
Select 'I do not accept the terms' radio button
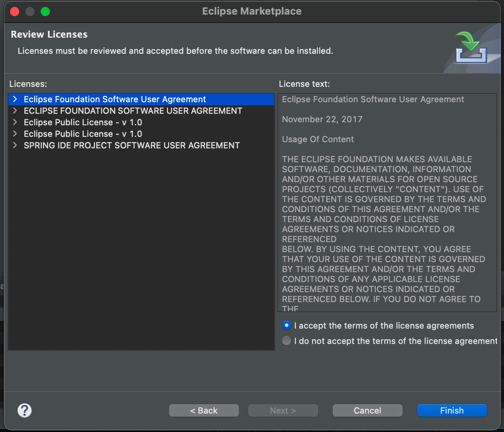287,341
